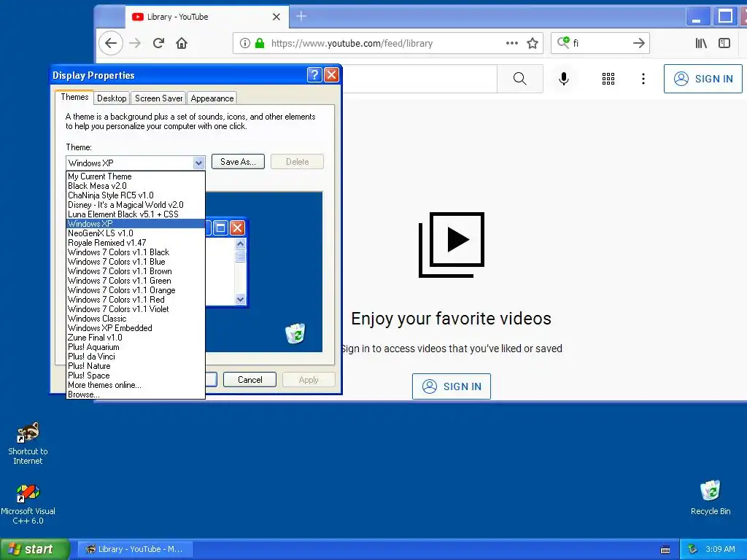Select Royale Remixed v1.47 theme
The image size is (747, 560).
coord(135,243)
